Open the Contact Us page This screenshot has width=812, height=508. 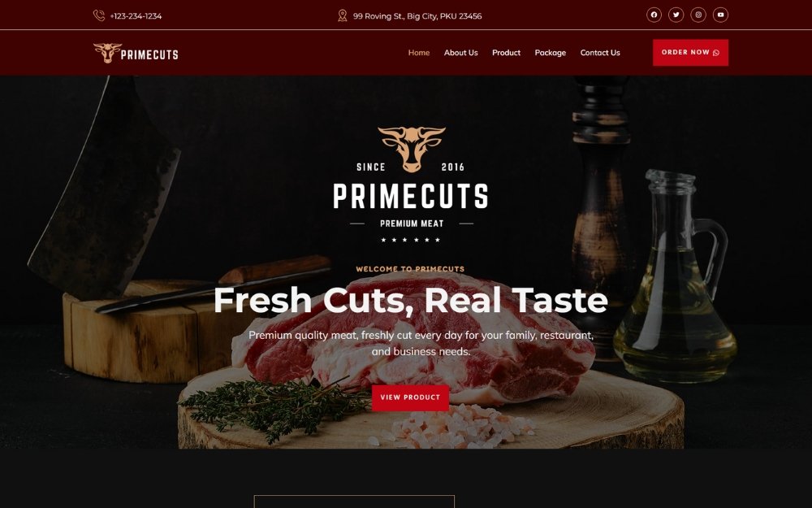[x=600, y=52]
